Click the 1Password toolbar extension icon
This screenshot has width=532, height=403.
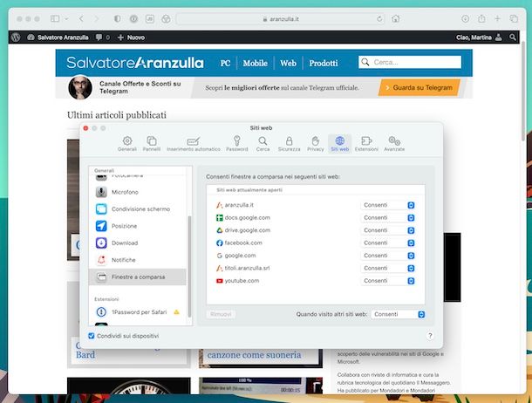point(133,18)
